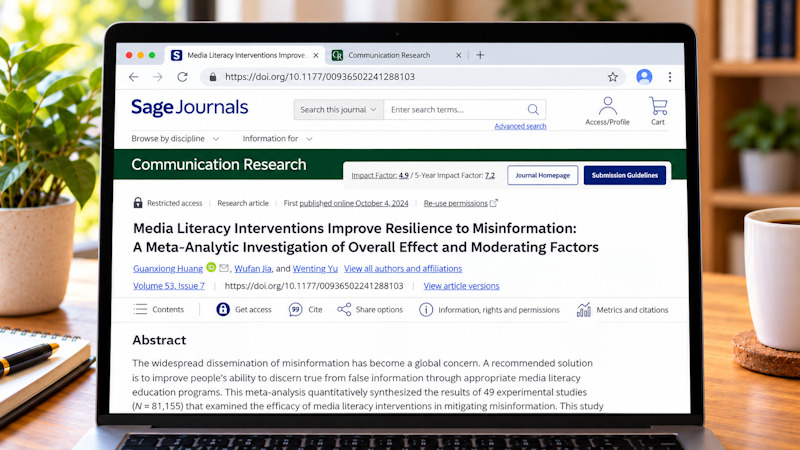
Task: Open a new tab with the plus button
Action: (480, 55)
